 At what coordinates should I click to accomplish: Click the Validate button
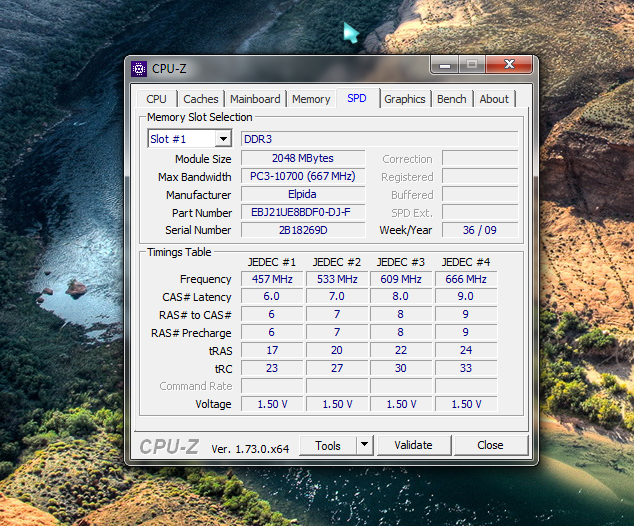coord(414,445)
